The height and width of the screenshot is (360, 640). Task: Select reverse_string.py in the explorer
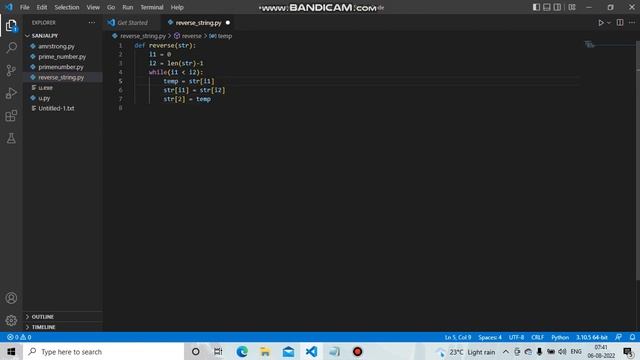tap(62, 77)
